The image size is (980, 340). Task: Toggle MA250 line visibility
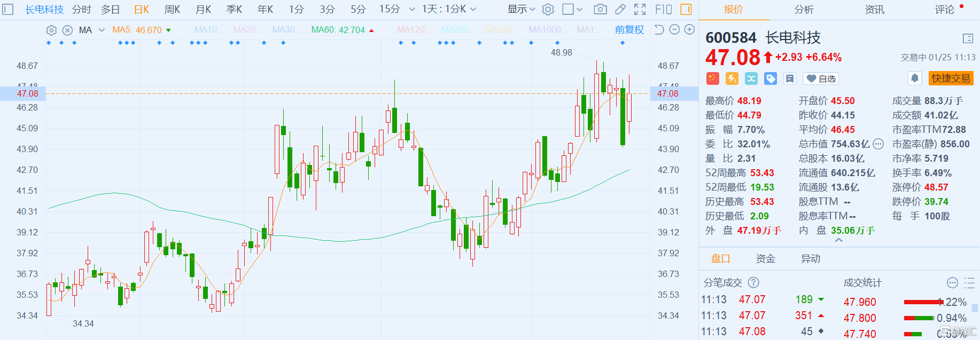tap(456, 29)
